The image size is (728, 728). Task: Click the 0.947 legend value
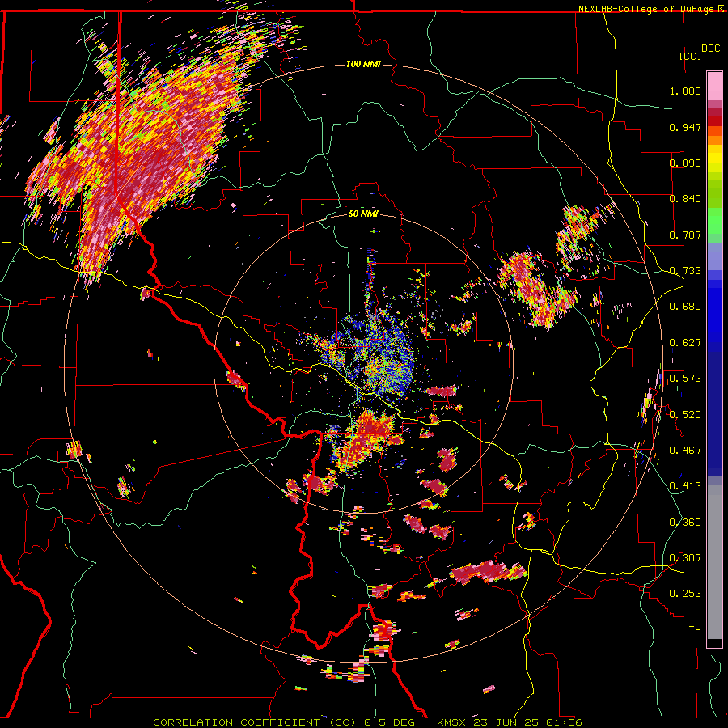[x=685, y=127]
